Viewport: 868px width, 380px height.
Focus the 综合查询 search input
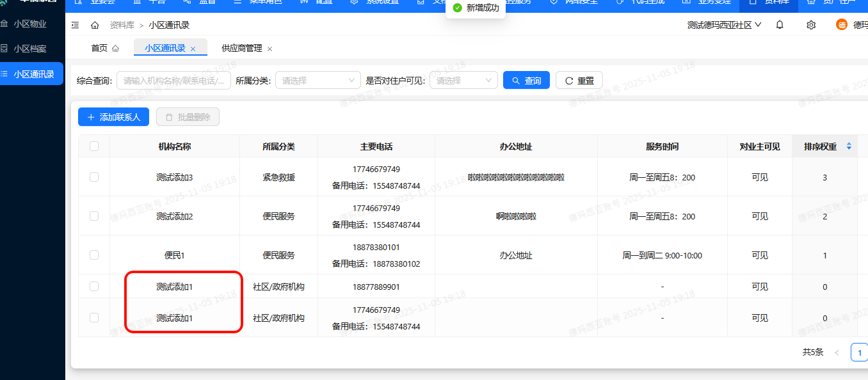click(x=173, y=81)
